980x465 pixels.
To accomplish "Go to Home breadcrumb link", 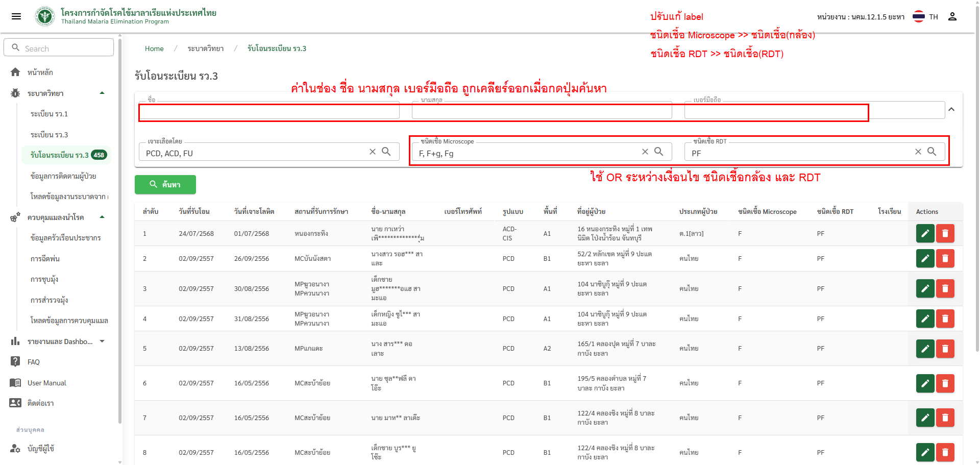I will click(x=154, y=48).
